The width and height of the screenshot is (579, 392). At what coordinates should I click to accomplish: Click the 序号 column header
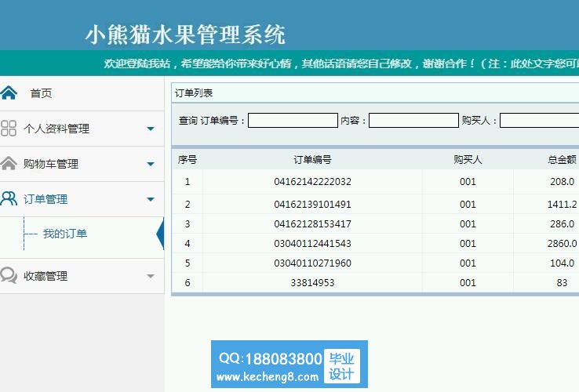click(x=188, y=159)
